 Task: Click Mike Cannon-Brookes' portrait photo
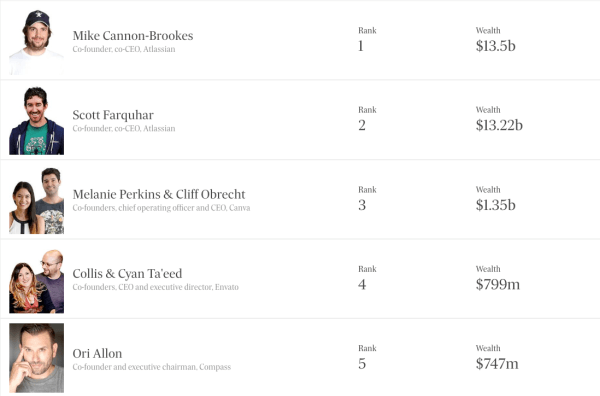coord(36,41)
